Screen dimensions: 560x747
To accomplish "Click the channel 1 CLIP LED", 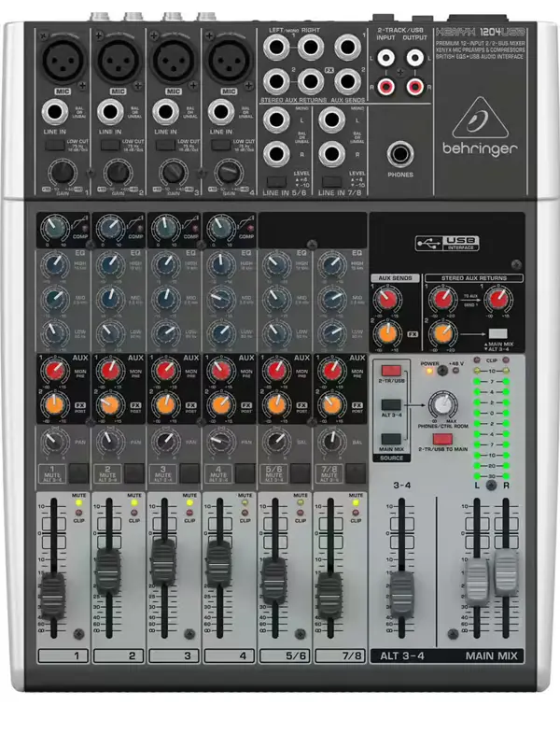I will click(78, 513).
